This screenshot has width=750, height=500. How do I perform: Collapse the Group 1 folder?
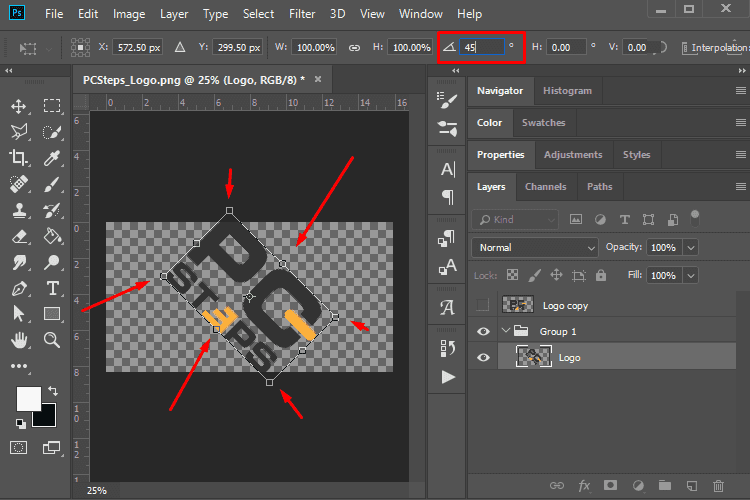click(506, 331)
